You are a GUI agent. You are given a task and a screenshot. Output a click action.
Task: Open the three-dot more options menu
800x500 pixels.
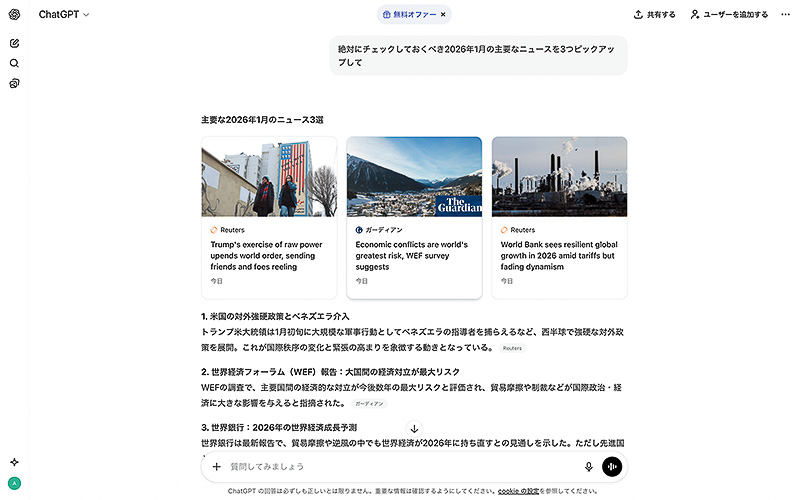pyautogui.click(x=785, y=15)
